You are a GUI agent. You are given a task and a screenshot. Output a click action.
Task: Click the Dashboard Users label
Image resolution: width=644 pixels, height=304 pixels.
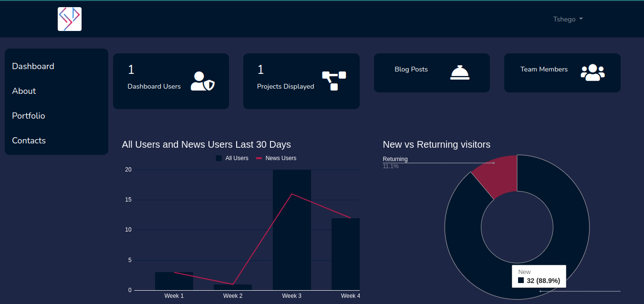(154, 86)
